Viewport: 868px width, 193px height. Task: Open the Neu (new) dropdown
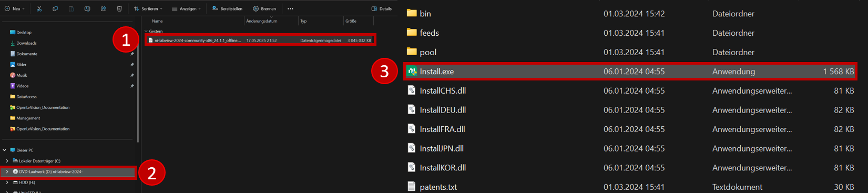tap(15, 8)
